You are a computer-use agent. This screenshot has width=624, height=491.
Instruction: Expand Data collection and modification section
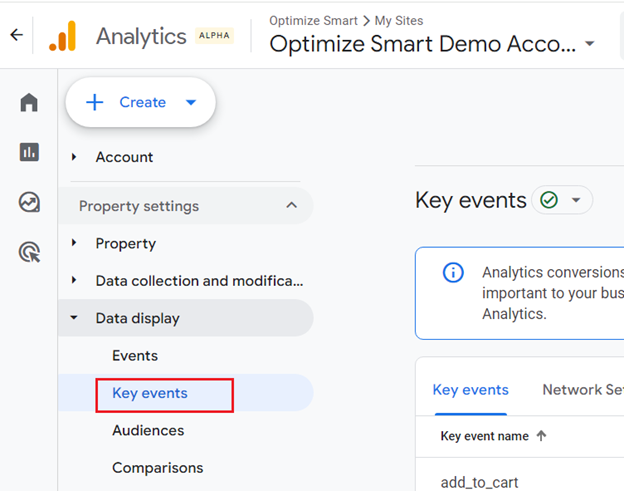pyautogui.click(x=74, y=280)
